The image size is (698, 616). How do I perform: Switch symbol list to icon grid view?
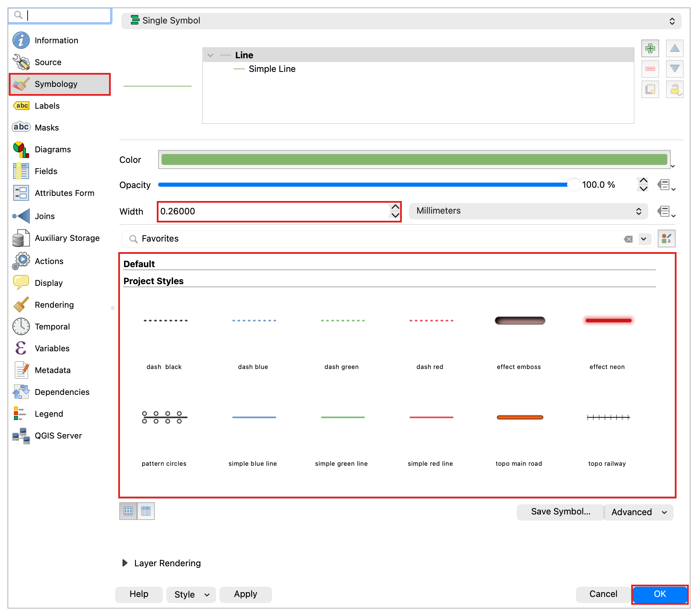[x=128, y=511]
